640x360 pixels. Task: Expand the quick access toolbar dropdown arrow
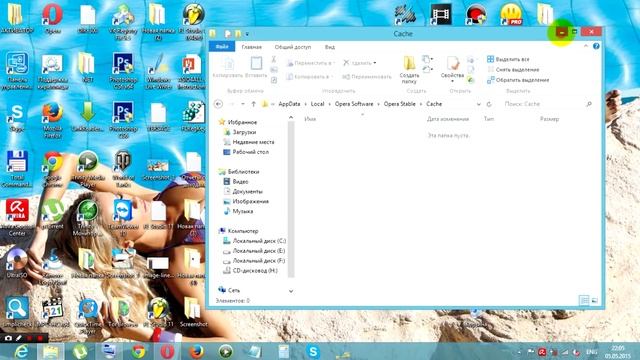click(247, 34)
